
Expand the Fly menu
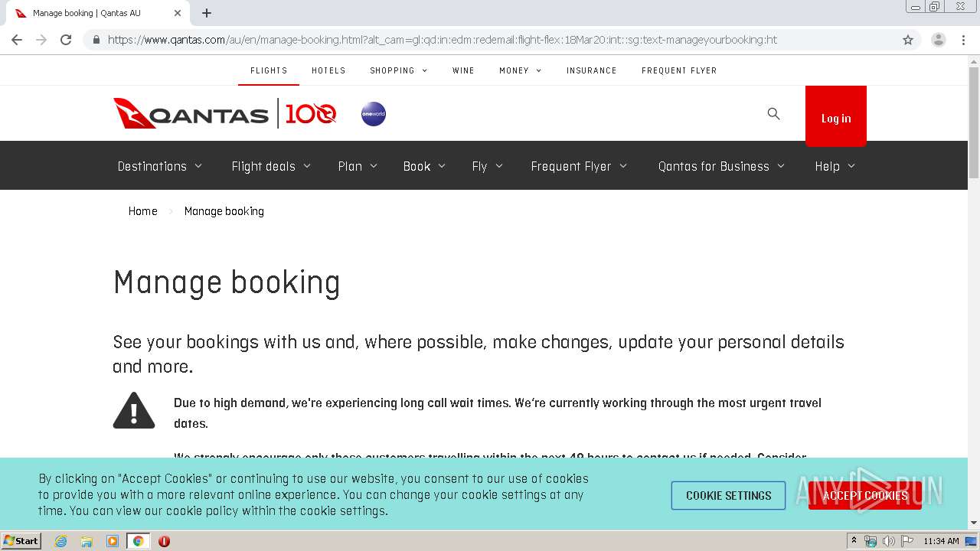487,166
